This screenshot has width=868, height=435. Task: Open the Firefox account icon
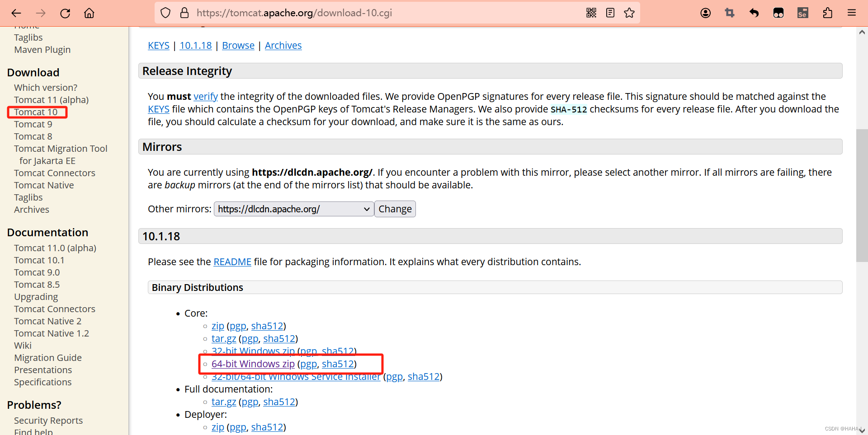click(706, 13)
